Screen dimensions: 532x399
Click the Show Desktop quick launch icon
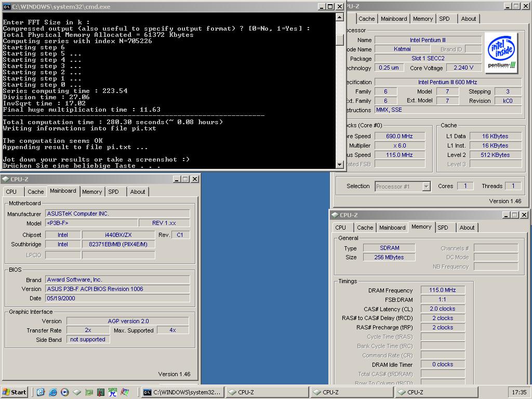point(41,392)
